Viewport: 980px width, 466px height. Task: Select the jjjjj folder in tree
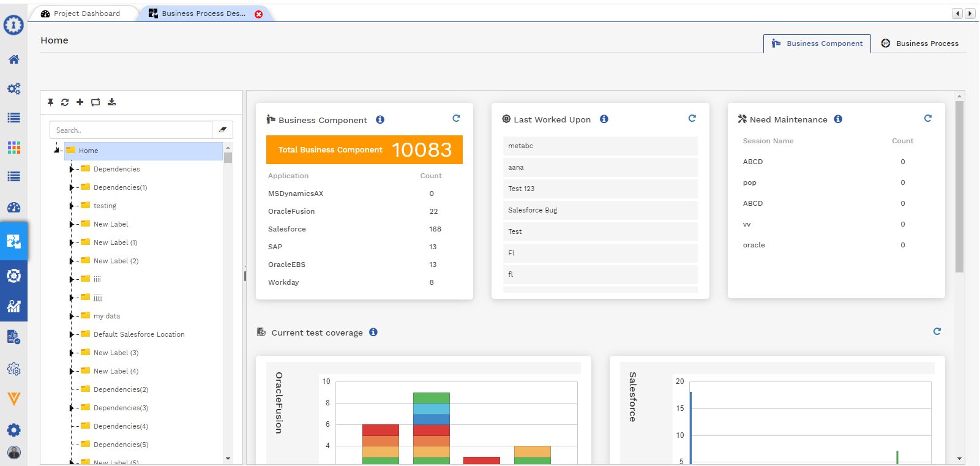98,298
